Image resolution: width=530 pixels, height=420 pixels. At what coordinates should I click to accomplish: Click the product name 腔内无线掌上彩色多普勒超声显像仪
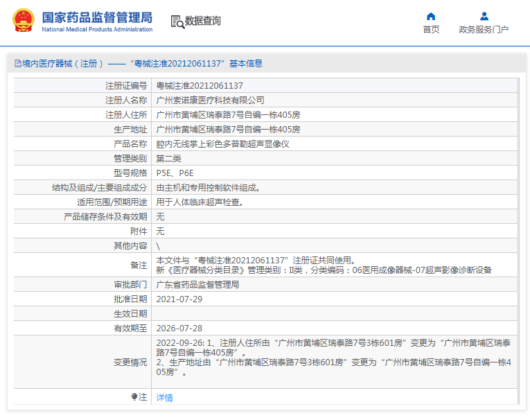[222, 144]
